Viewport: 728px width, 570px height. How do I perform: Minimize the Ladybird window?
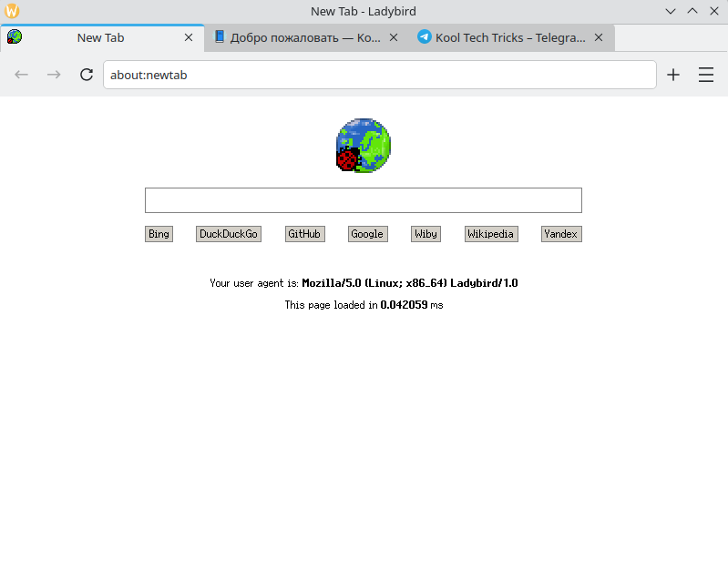[670, 11]
